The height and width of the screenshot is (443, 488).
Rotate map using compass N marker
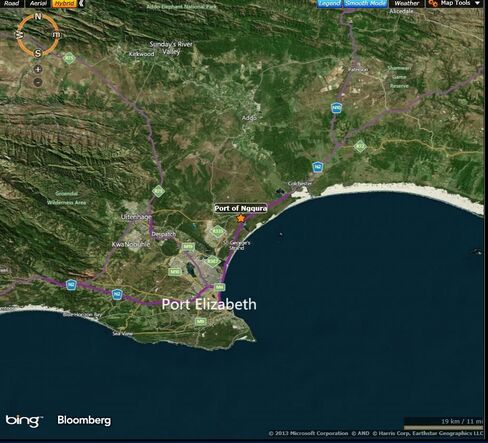(38, 16)
